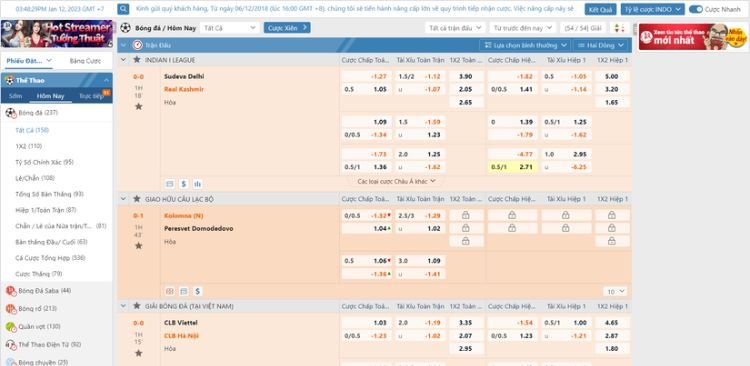Click the Cược Xiên button

(287, 28)
